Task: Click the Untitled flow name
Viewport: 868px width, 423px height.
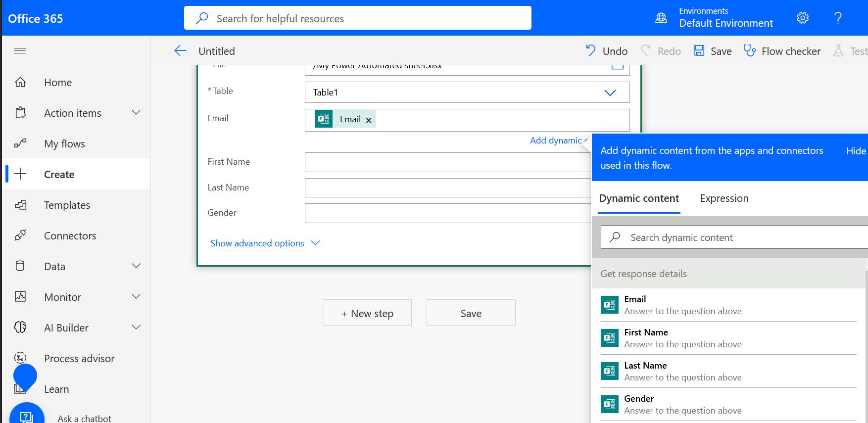Action: pyautogui.click(x=217, y=51)
